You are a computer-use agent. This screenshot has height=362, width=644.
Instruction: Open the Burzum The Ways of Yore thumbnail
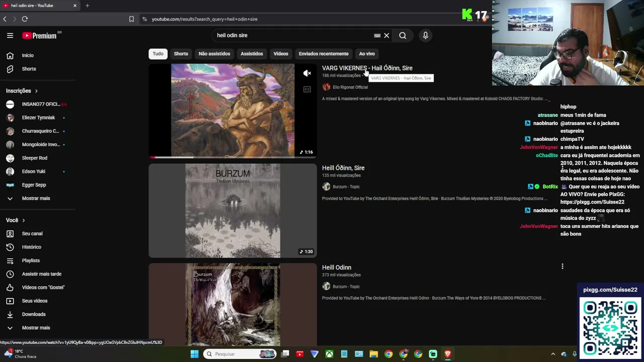(233, 305)
